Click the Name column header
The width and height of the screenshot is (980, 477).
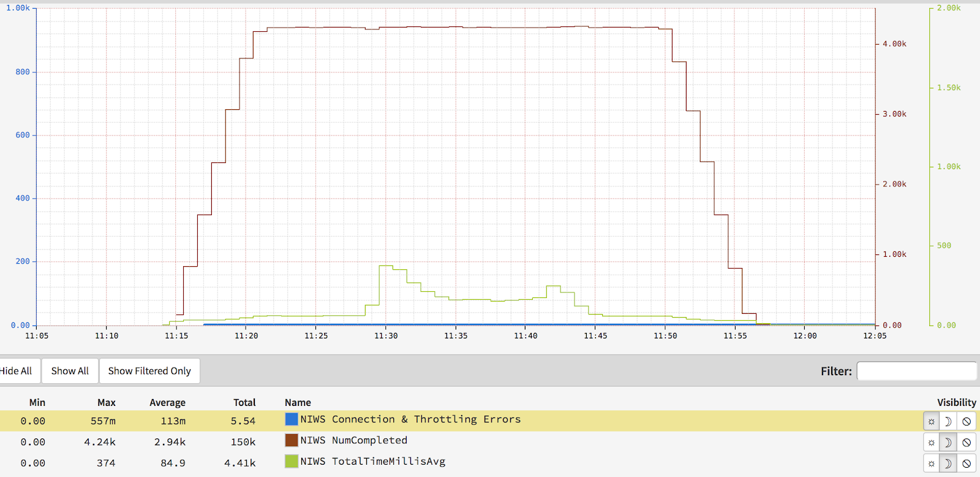coord(298,403)
